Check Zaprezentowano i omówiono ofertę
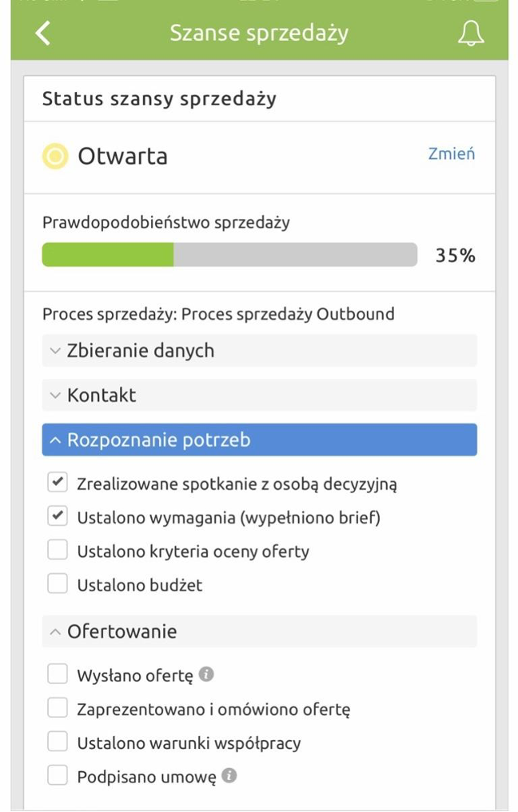518x812 pixels. pyautogui.click(x=57, y=707)
